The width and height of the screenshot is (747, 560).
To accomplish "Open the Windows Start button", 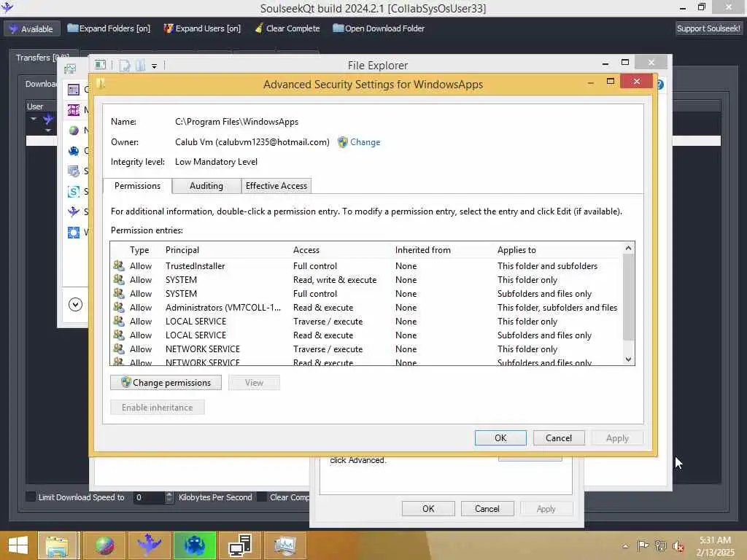I will [18, 545].
